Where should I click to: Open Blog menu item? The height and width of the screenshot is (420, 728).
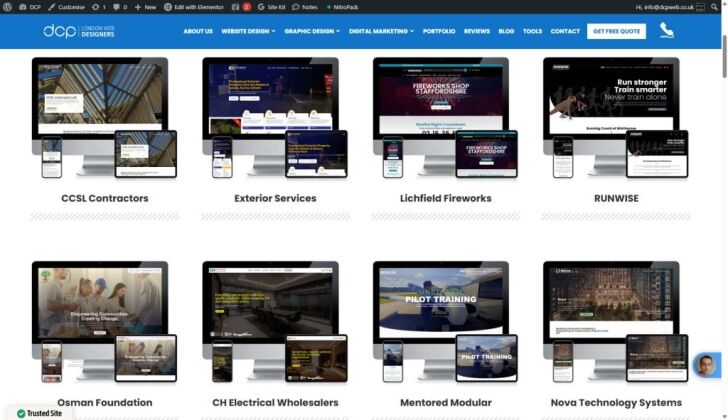(506, 31)
